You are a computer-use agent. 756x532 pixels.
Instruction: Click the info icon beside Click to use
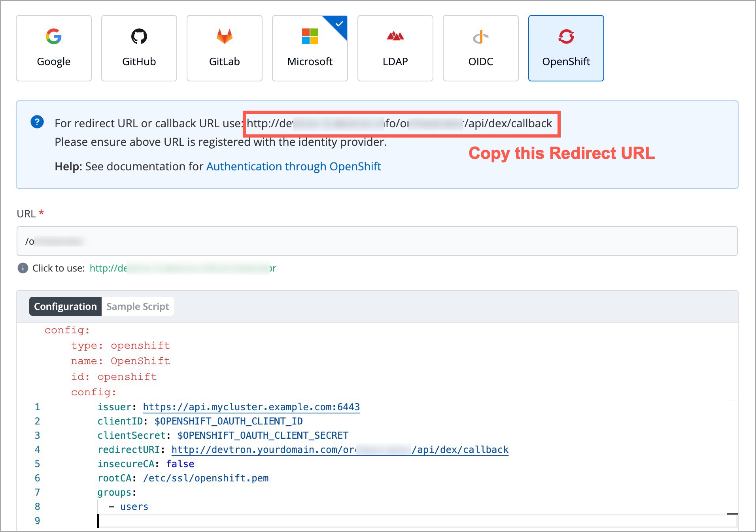click(x=23, y=268)
